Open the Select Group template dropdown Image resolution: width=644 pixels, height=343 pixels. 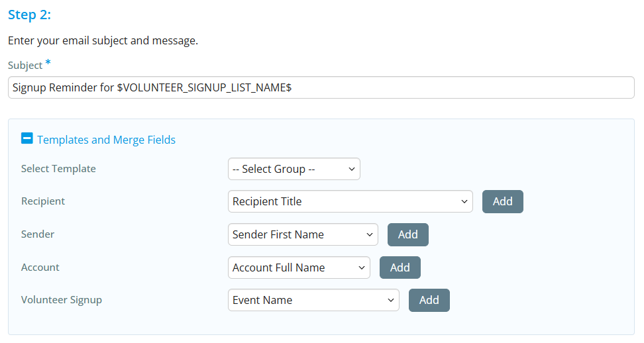pos(294,169)
